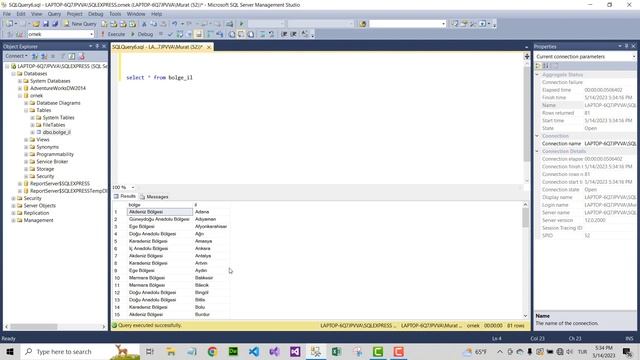Open the Tools menu
640x360 pixels.
pyautogui.click(x=115, y=14)
